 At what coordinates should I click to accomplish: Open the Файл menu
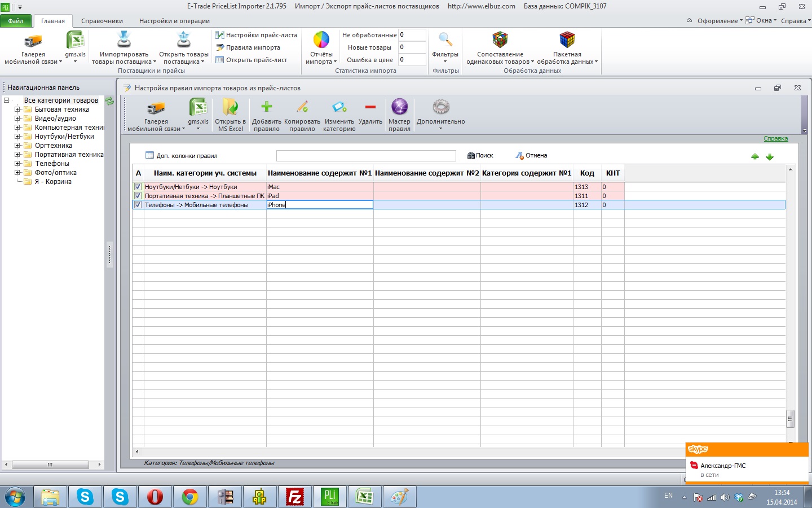pyautogui.click(x=16, y=21)
